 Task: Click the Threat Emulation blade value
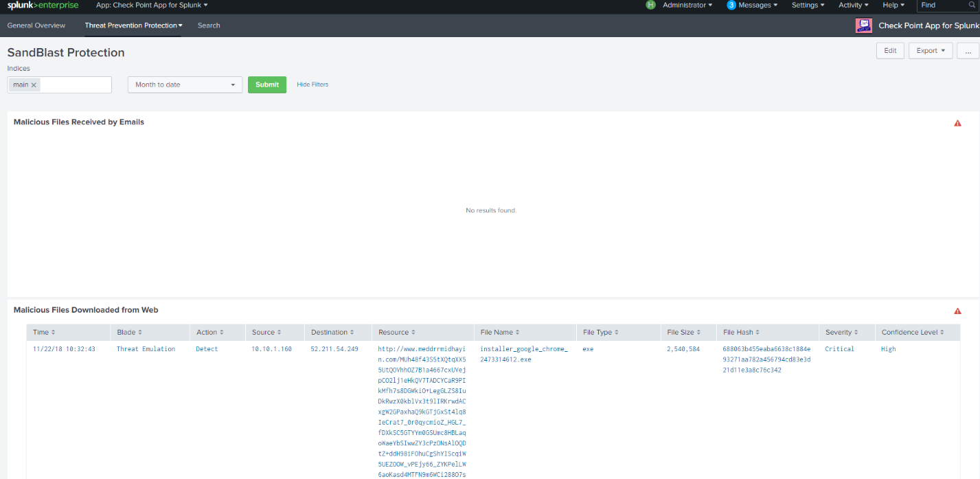(x=146, y=349)
